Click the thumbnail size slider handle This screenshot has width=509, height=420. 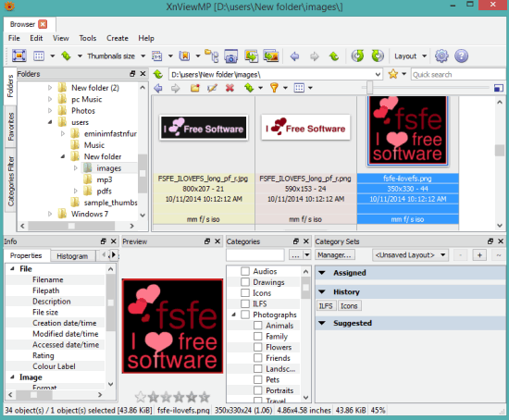[x=369, y=88]
